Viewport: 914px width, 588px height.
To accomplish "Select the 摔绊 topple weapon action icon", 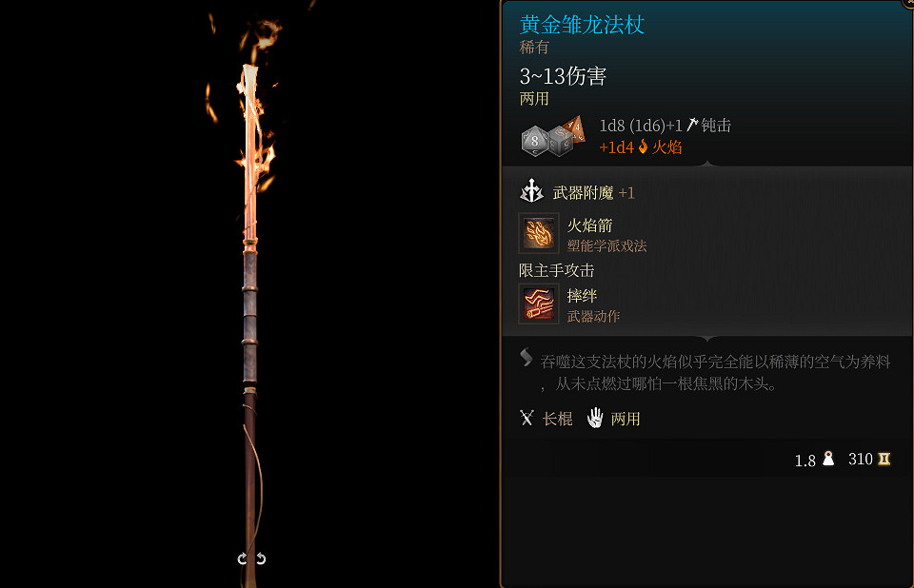I will (x=539, y=304).
